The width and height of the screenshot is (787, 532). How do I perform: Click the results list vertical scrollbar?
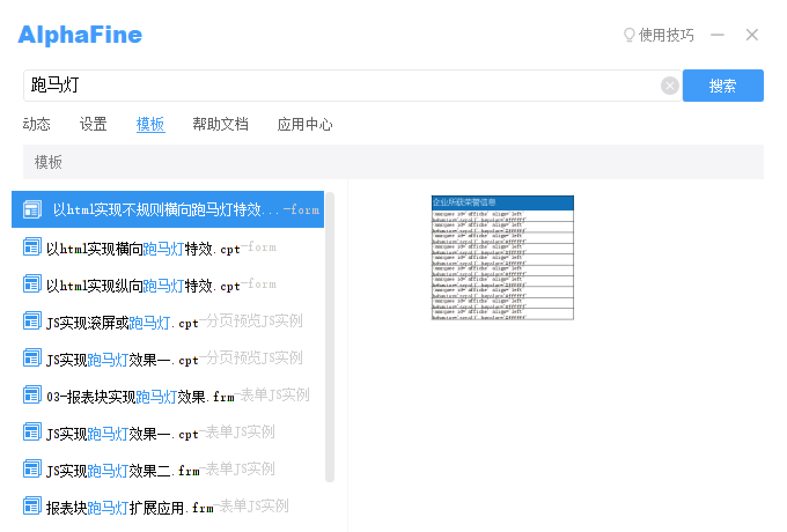(x=330, y=337)
